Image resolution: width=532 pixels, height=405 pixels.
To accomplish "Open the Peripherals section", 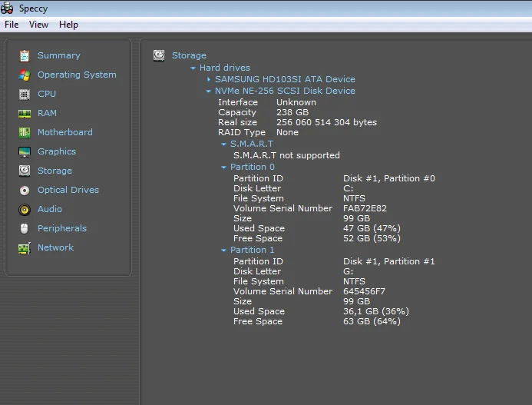I will pyautogui.click(x=61, y=228).
